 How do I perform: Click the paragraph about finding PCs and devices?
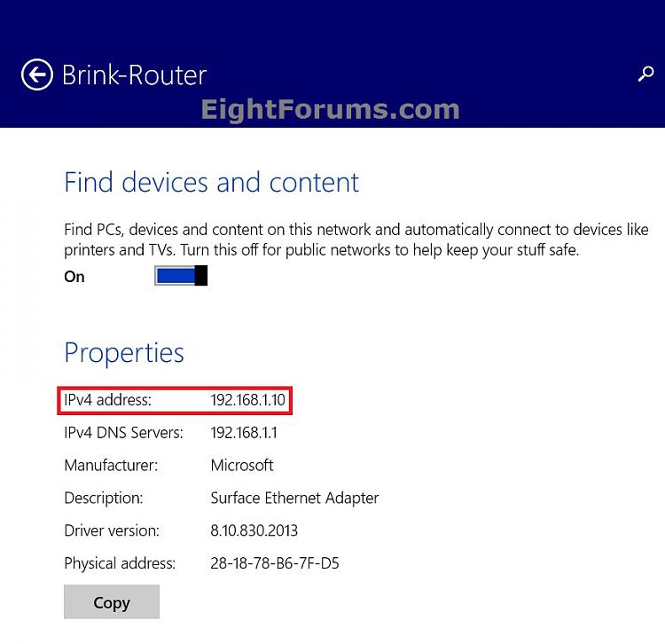coord(356,240)
